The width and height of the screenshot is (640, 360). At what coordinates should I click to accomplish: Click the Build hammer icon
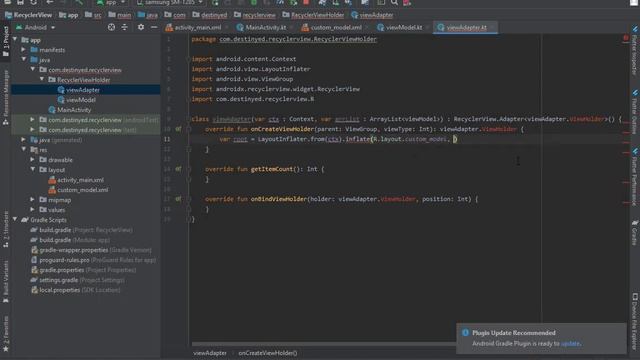[79, 2]
